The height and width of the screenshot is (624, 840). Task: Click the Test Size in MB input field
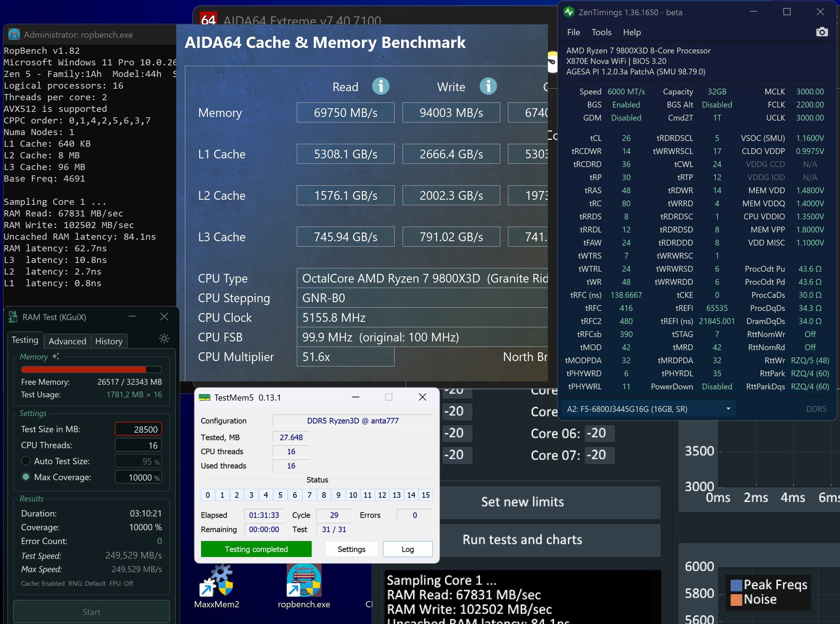tap(138, 429)
